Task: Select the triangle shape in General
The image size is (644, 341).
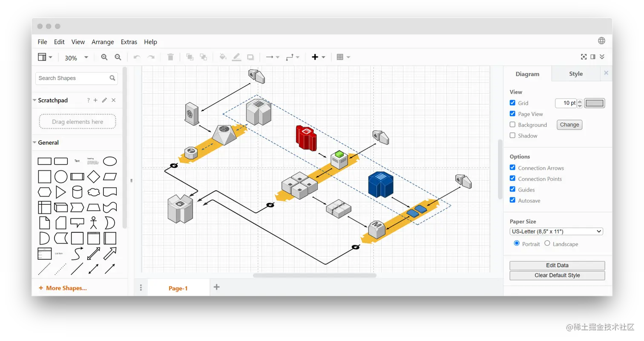Action: 61,192
